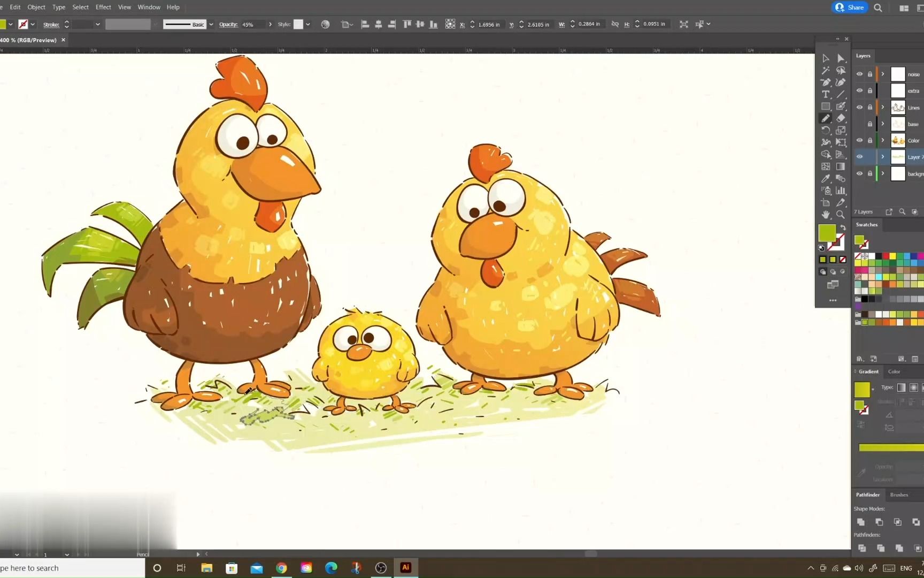Show the base layer visibility

(x=859, y=124)
